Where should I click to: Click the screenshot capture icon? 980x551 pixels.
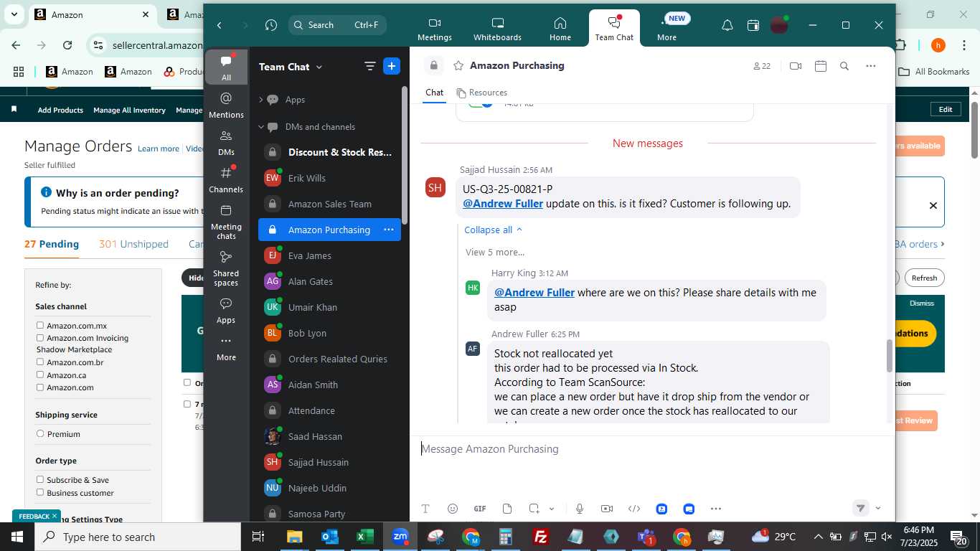[534, 509]
